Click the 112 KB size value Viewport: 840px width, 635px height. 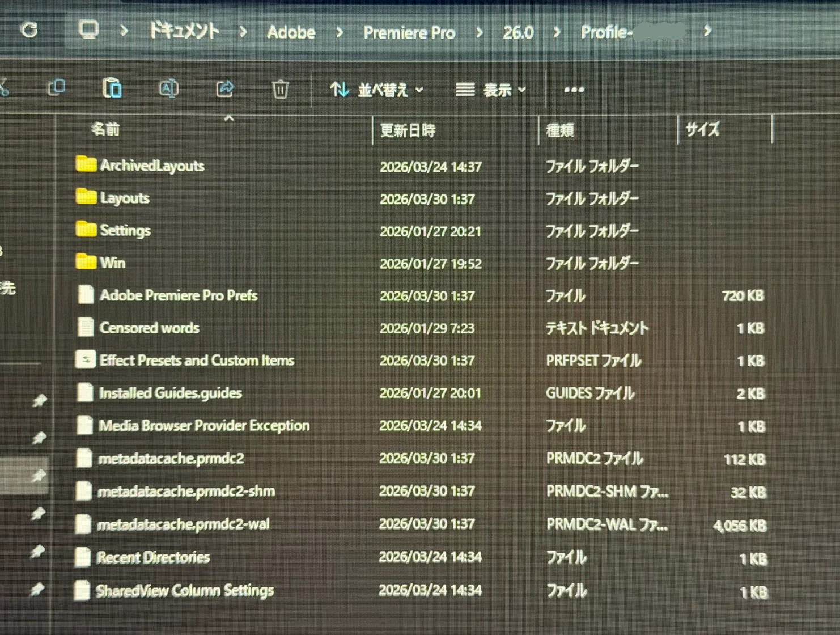pyautogui.click(x=745, y=459)
